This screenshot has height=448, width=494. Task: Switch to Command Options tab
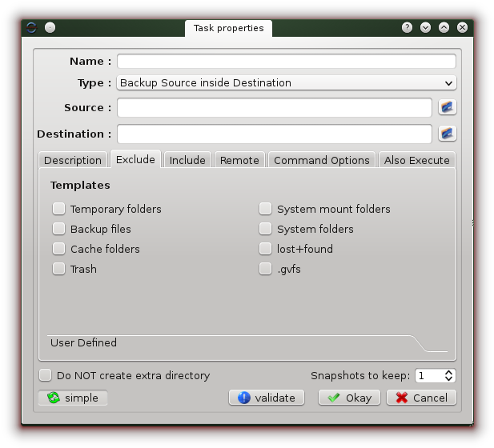coord(321,160)
